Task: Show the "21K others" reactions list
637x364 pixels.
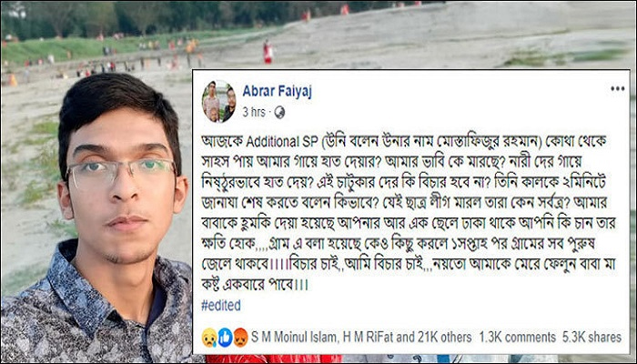Action: click(442, 338)
